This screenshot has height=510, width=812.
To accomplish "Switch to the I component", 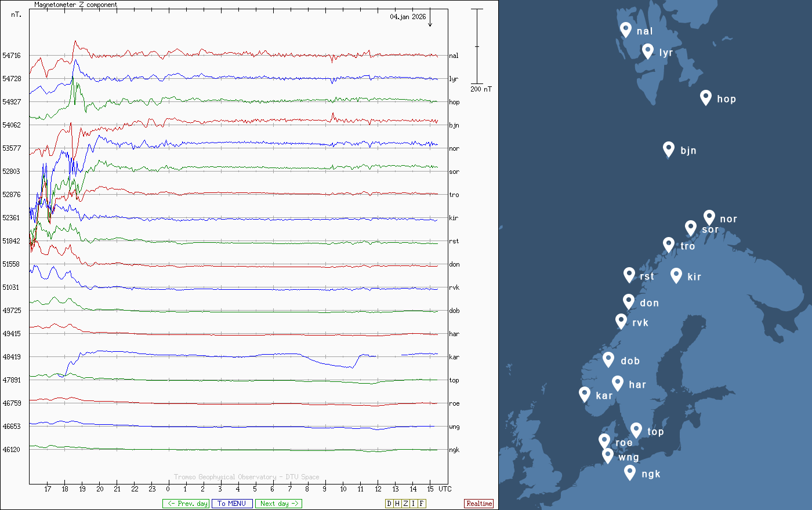I will [x=414, y=504].
